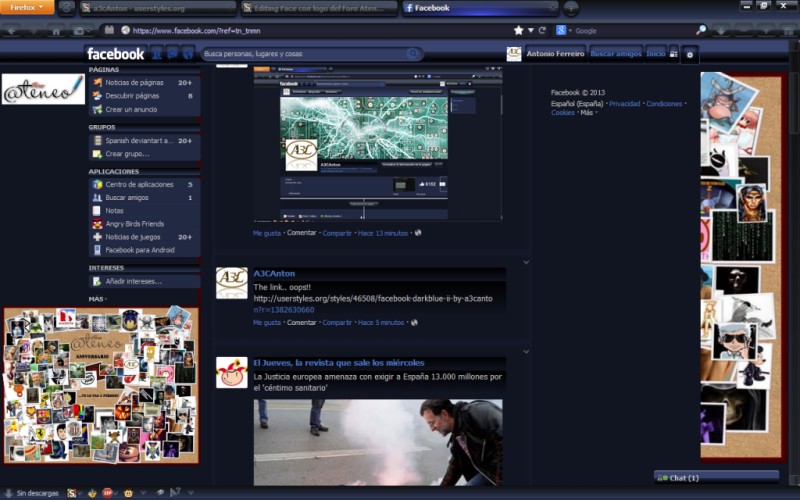This screenshot has width=800, height=500.
Task: Open the browser home page
Action: (56, 31)
